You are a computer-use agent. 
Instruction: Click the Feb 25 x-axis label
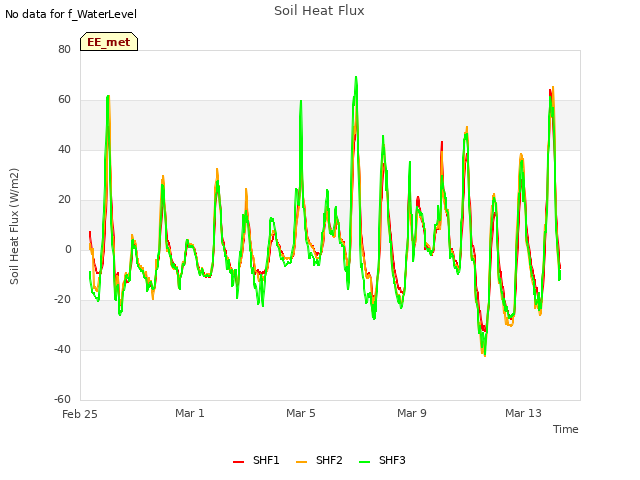(x=80, y=414)
